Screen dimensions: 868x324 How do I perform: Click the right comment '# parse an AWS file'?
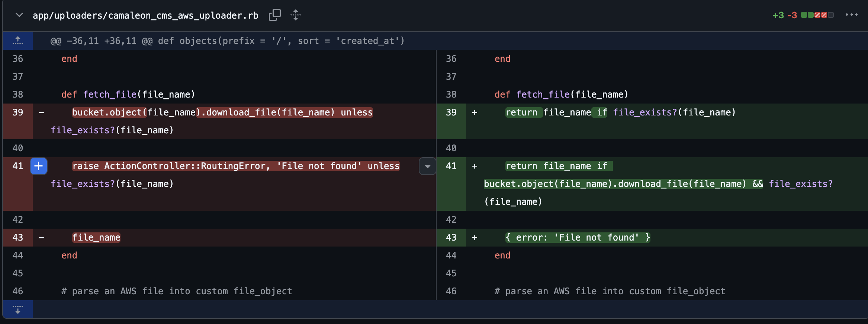point(546,291)
